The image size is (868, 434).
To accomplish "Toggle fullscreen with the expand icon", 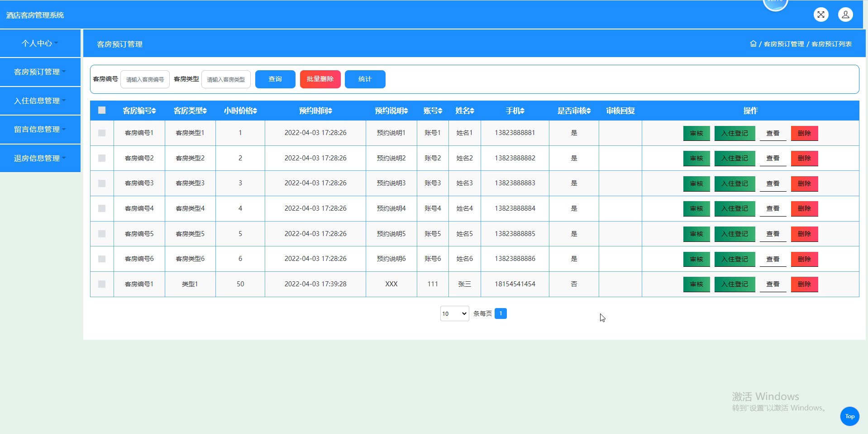I will 821,14.
